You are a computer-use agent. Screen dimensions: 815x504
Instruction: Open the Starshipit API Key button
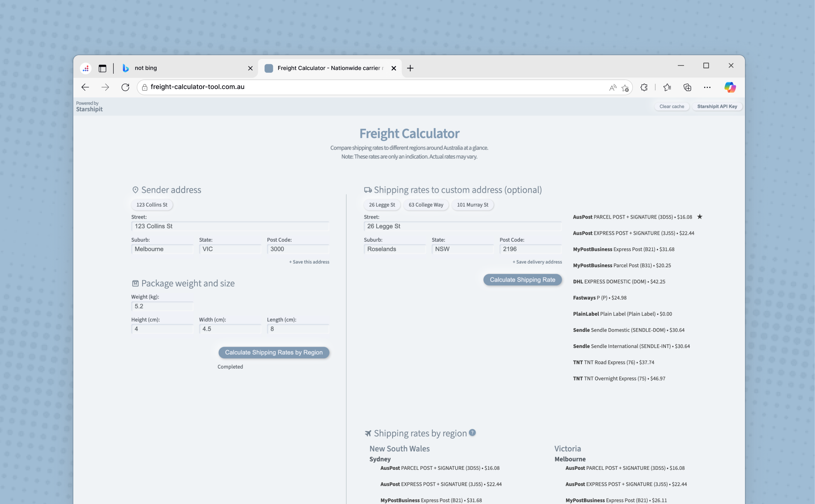[717, 106]
